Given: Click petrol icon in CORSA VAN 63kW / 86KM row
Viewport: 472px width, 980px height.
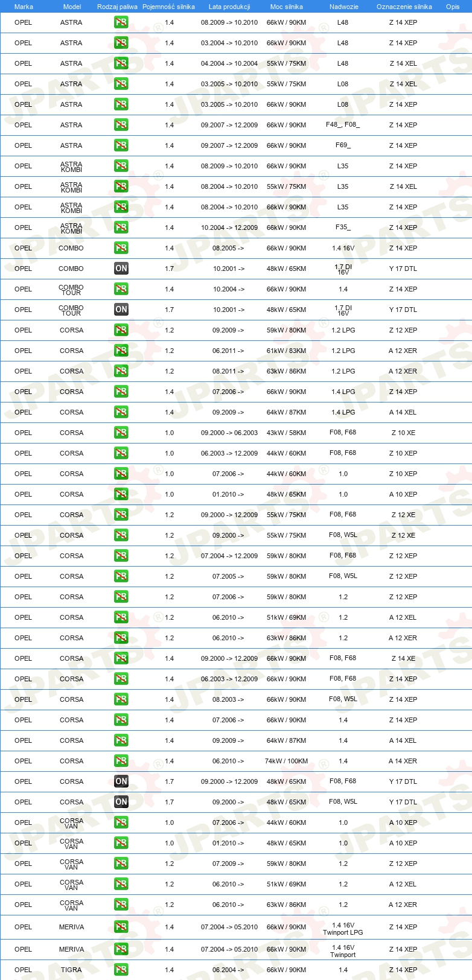Looking at the screenshot, I should tap(121, 905).
